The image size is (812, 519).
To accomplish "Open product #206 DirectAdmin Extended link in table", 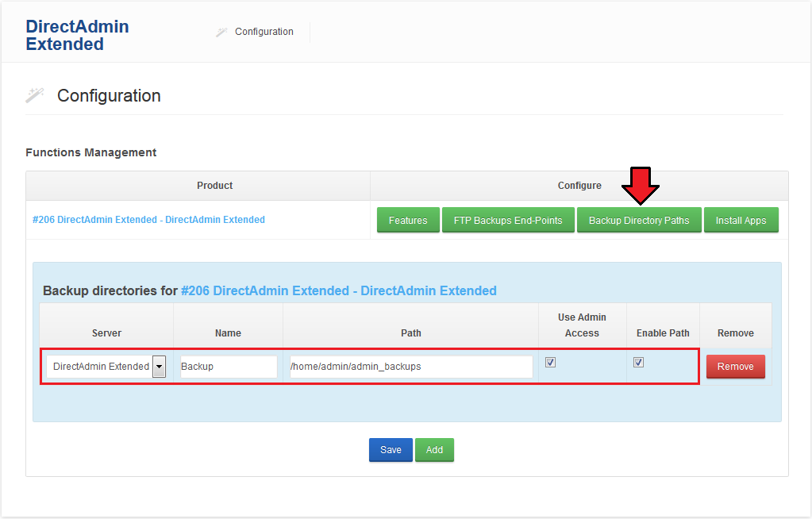I will (x=148, y=220).
